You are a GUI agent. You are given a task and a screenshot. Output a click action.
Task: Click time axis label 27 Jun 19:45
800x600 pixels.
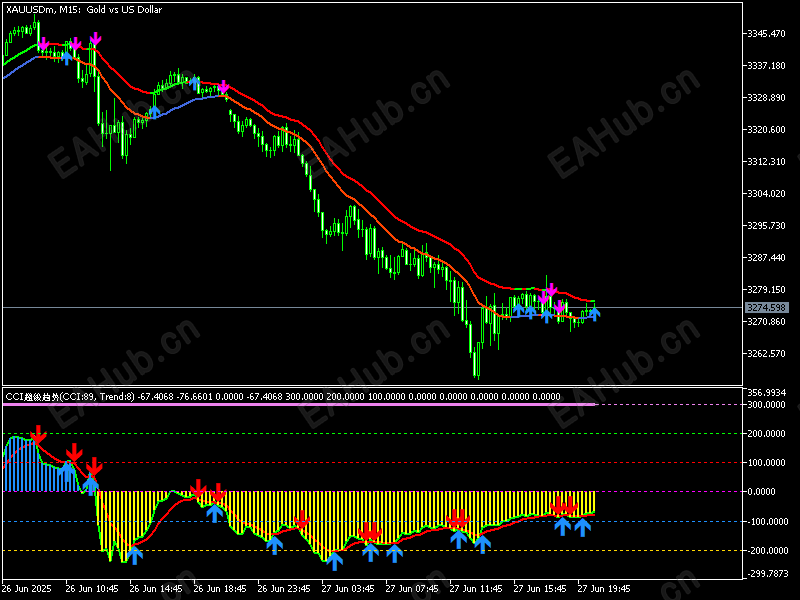click(x=604, y=588)
